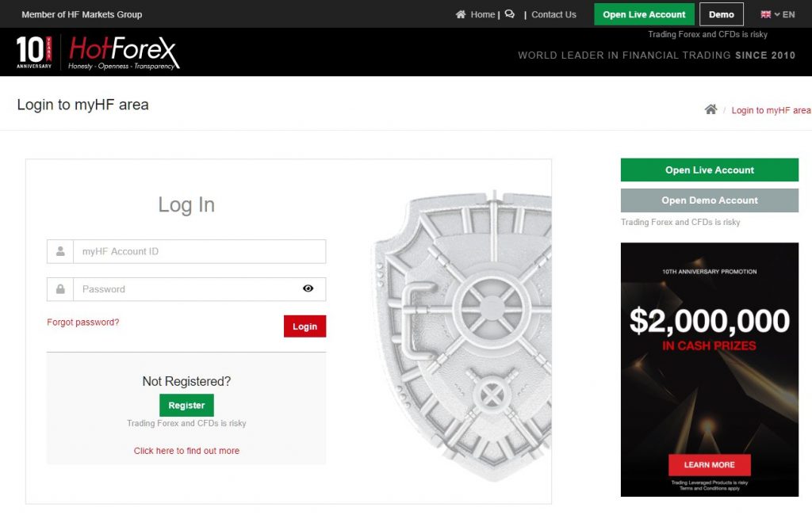Go to Home in the top navigation
Image resolution: width=812 pixels, height=515 pixels.
pos(483,14)
